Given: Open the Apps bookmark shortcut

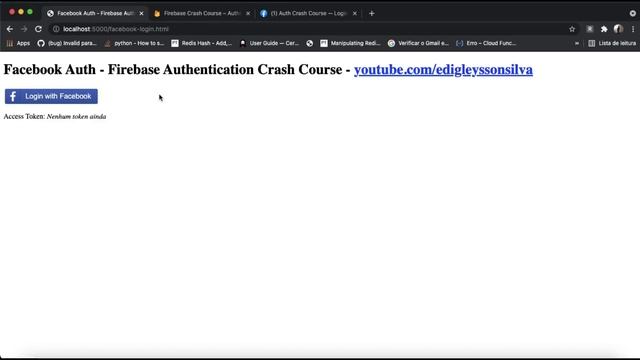Looking at the screenshot, I should click(18, 43).
